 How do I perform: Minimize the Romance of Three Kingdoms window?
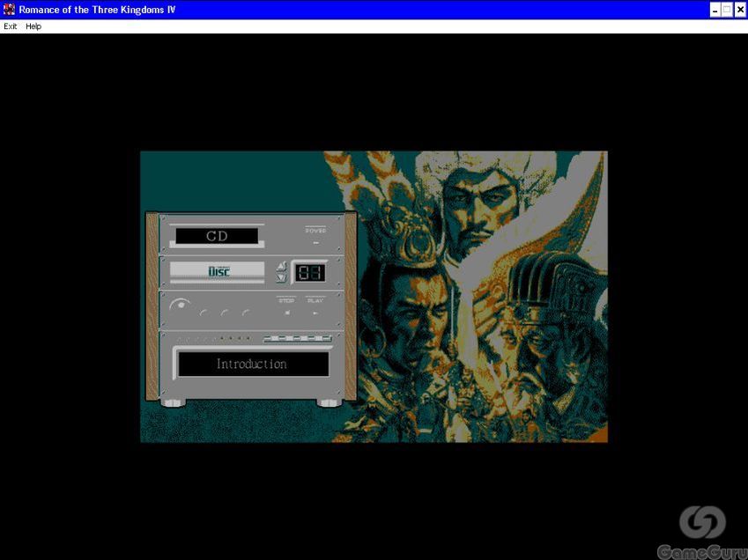pyautogui.click(x=715, y=10)
